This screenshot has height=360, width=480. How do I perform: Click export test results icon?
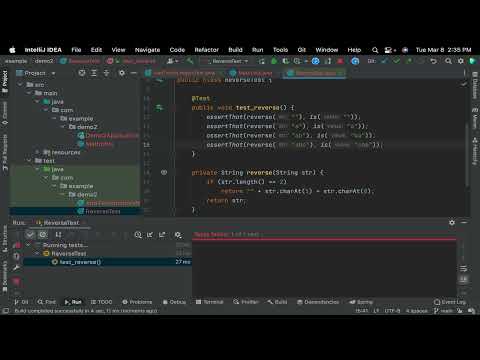pos(162,235)
